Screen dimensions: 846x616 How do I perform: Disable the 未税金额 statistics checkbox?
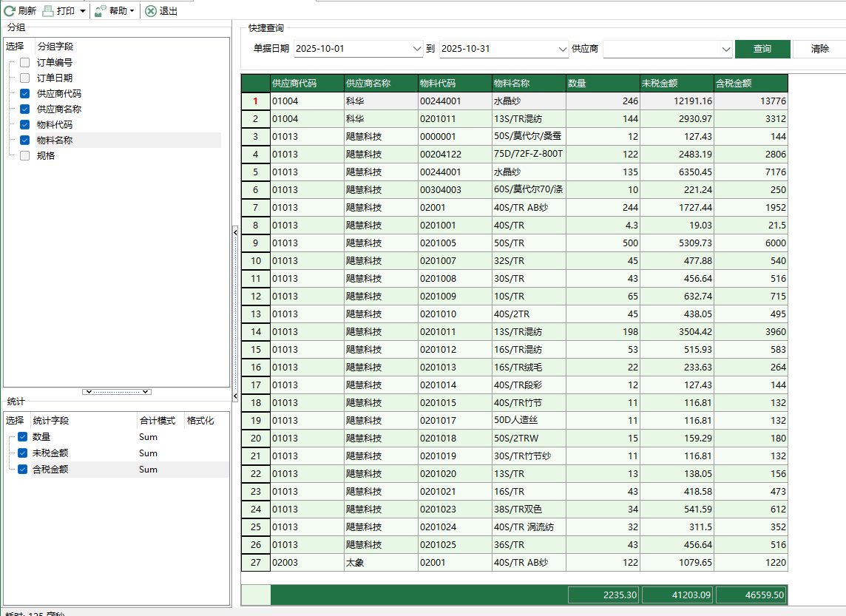point(23,453)
